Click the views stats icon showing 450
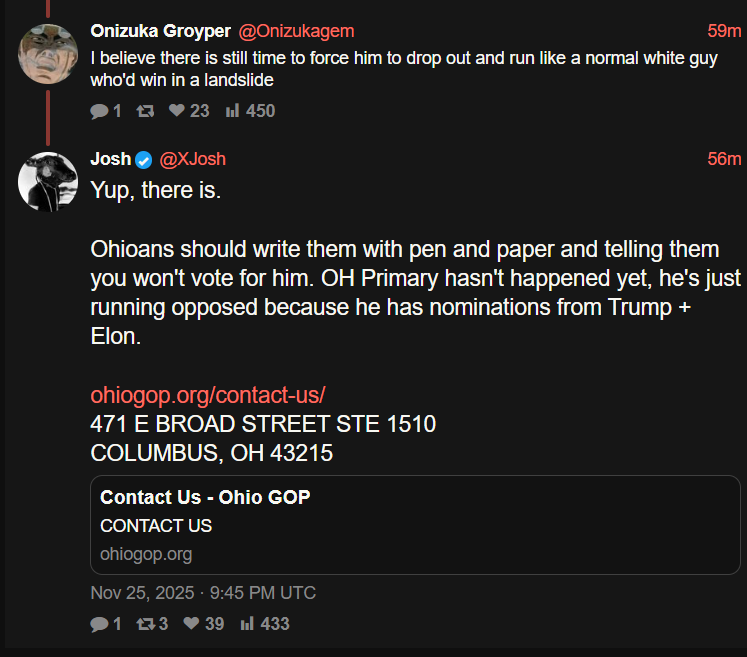This screenshot has height=657, width=747. click(x=232, y=111)
